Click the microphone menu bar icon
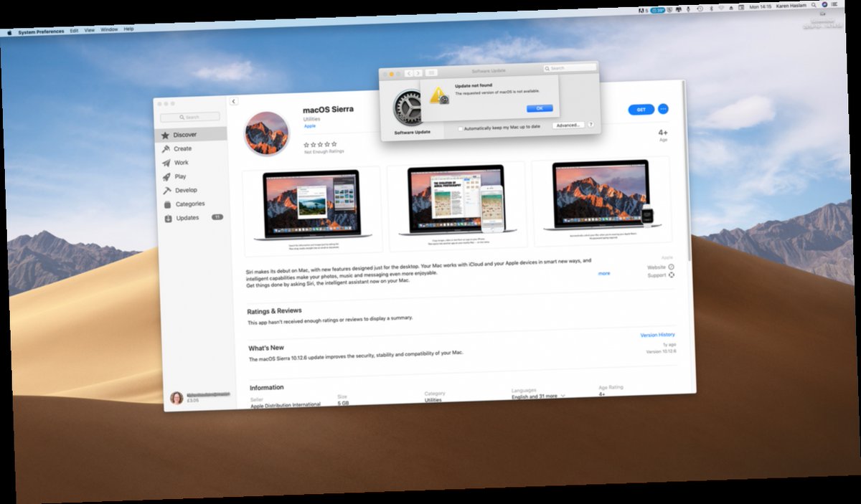 (x=688, y=9)
